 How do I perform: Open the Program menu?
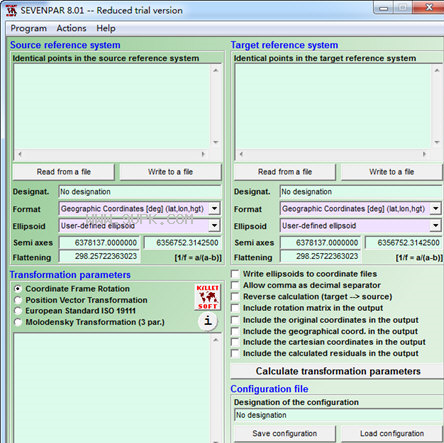click(29, 28)
